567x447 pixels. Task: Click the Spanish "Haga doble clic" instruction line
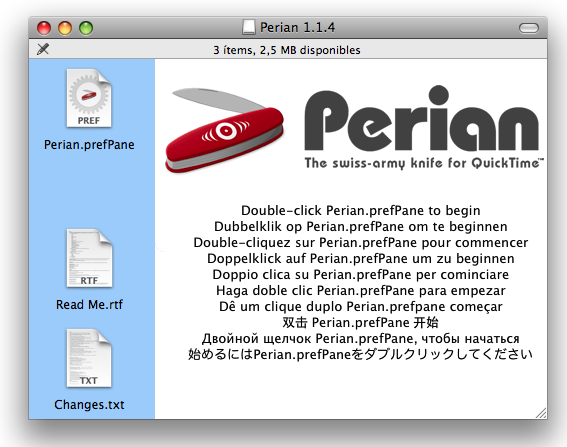[x=361, y=290]
